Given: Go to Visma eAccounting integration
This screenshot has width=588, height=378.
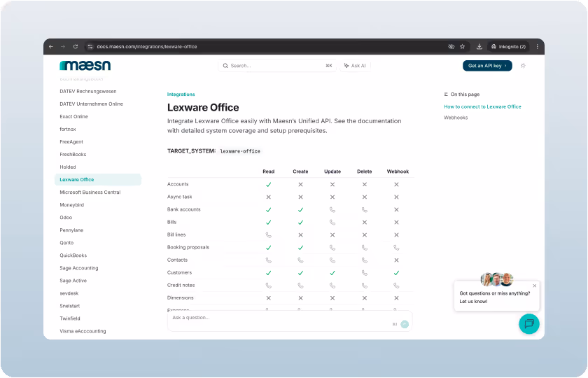Looking at the screenshot, I should 83,331.
